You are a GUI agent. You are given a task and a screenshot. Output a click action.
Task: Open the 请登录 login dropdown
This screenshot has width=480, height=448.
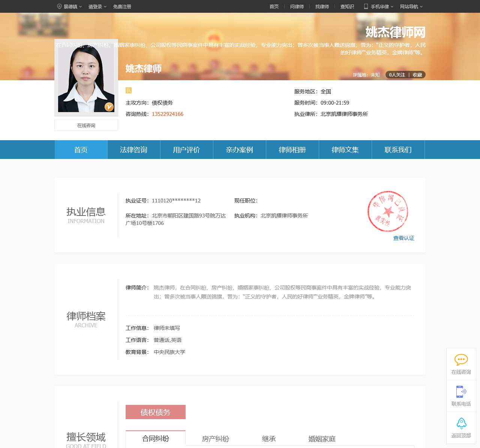click(97, 6)
